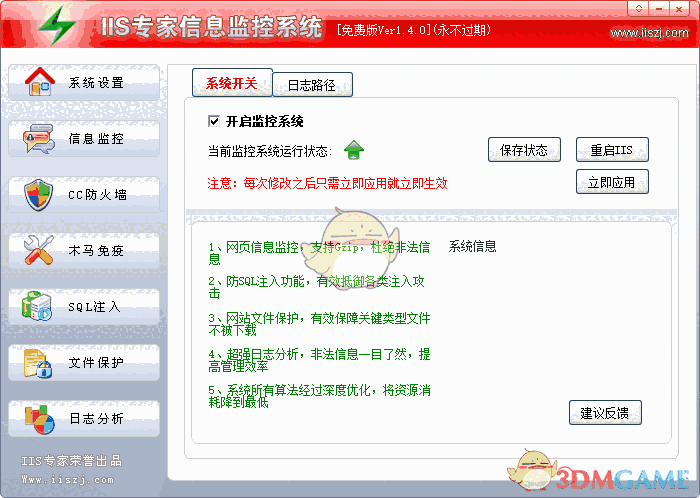Switch to the 日志路径 tab

[312, 84]
